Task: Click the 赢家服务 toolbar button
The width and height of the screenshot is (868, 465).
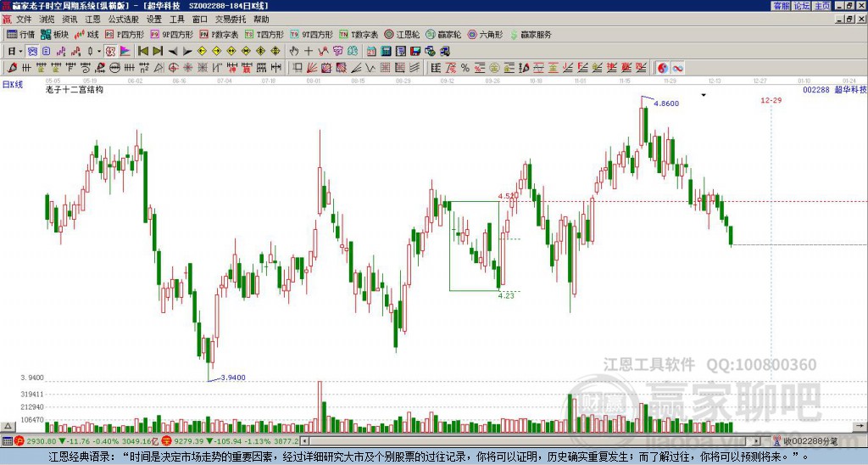Action: [531, 34]
